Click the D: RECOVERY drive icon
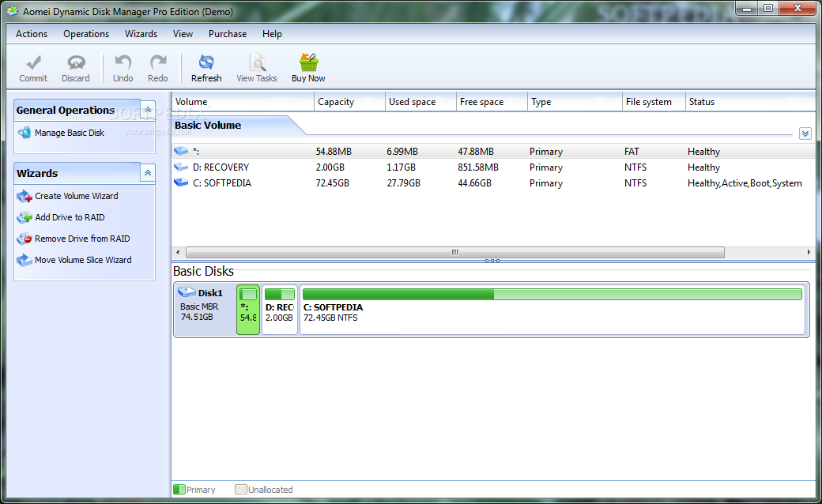Image resolution: width=822 pixels, height=504 pixels. tap(181, 167)
